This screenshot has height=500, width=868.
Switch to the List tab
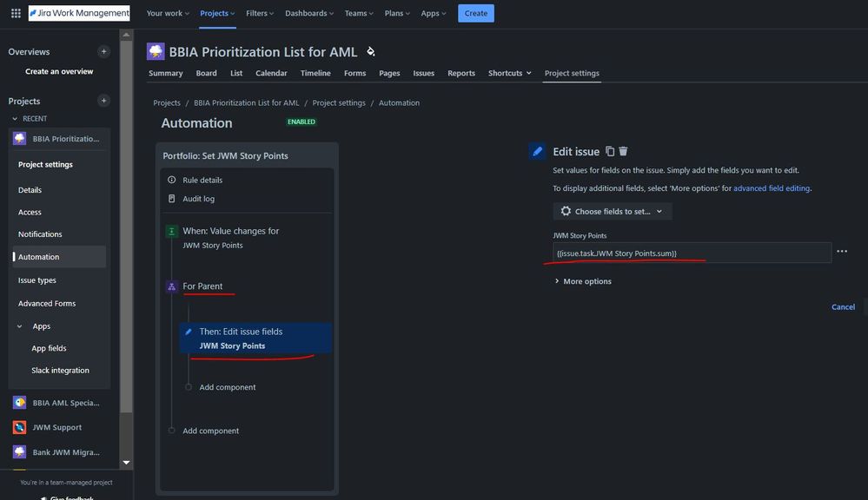click(x=236, y=73)
